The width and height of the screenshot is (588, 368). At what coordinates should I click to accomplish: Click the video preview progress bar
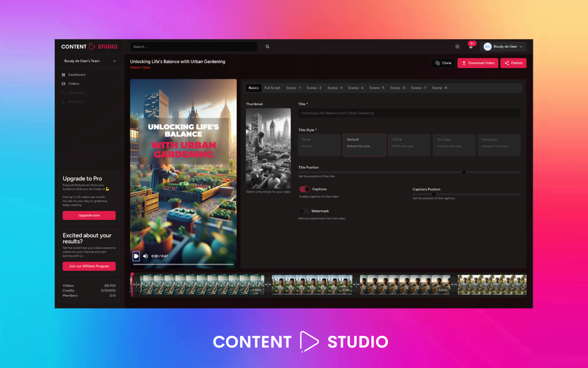pos(183,264)
